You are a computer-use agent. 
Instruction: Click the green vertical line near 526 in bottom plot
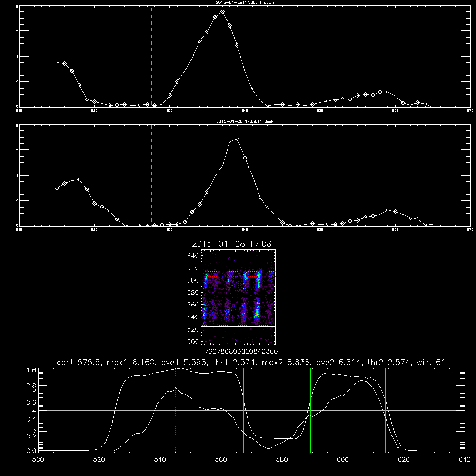[118, 410]
